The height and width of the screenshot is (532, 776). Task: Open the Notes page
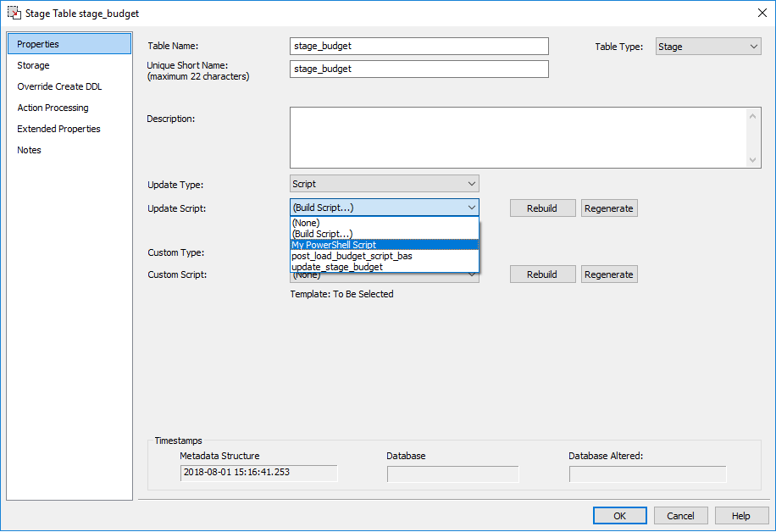click(29, 150)
